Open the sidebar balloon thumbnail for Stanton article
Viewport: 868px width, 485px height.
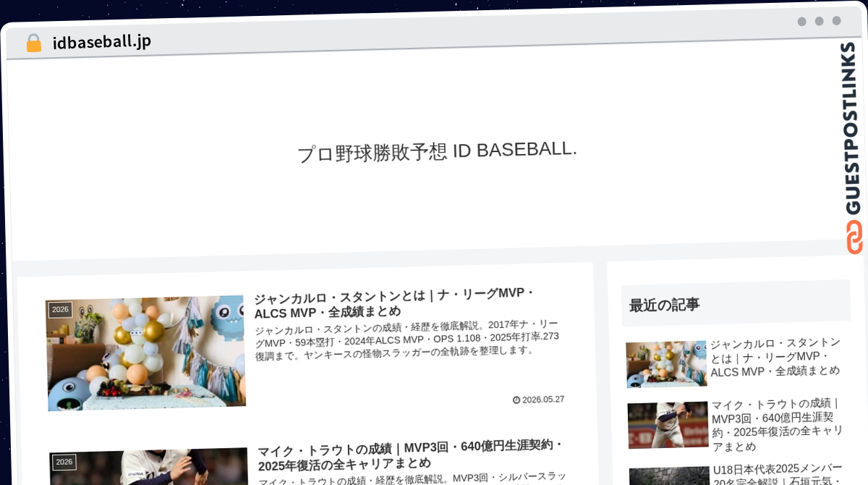click(666, 364)
